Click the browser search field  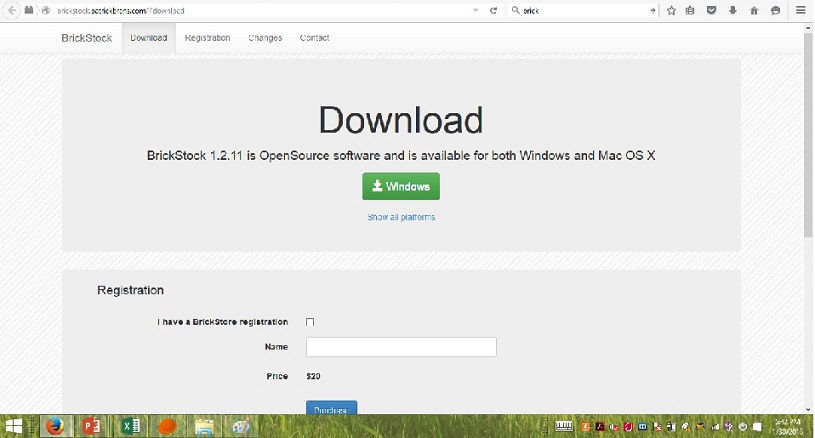(585, 10)
